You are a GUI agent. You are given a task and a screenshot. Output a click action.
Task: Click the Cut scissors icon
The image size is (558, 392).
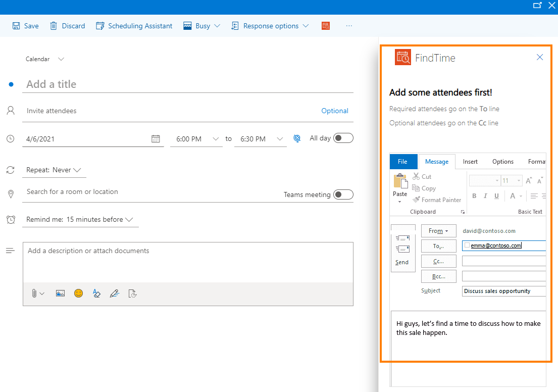(416, 176)
